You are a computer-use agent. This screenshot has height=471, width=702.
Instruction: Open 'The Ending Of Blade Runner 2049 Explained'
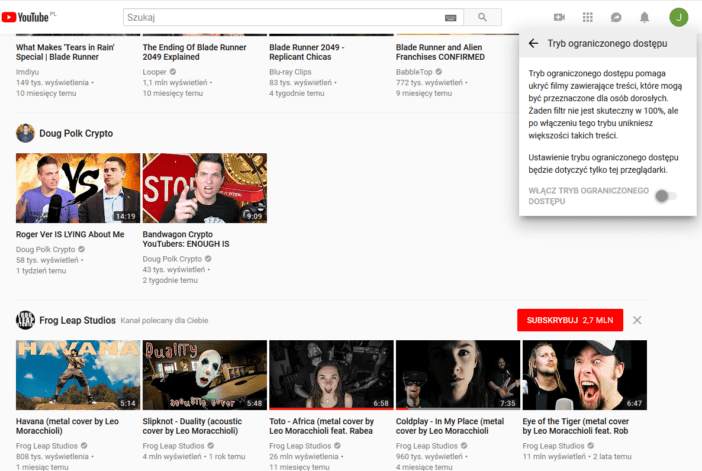tap(194, 52)
